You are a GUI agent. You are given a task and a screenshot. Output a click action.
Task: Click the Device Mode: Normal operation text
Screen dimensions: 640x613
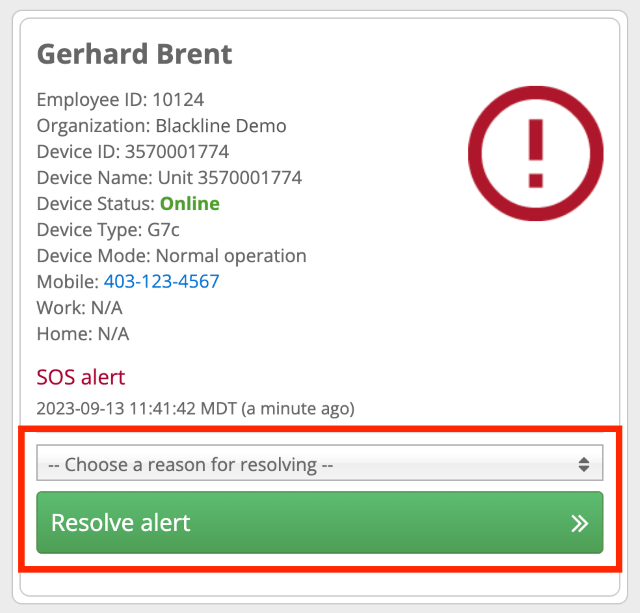[172, 256]
